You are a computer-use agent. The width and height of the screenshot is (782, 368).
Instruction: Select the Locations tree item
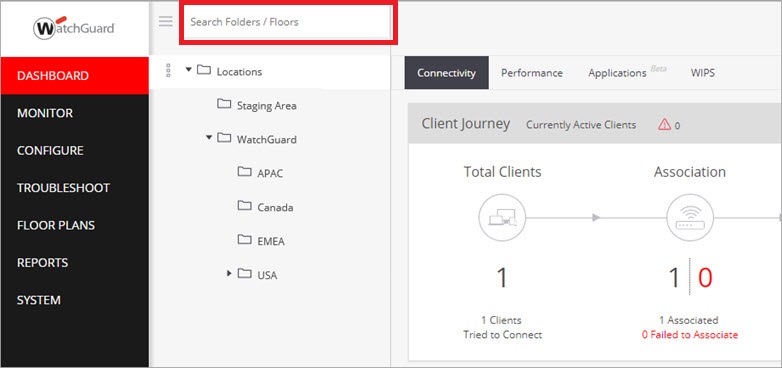tap(239, 72)
